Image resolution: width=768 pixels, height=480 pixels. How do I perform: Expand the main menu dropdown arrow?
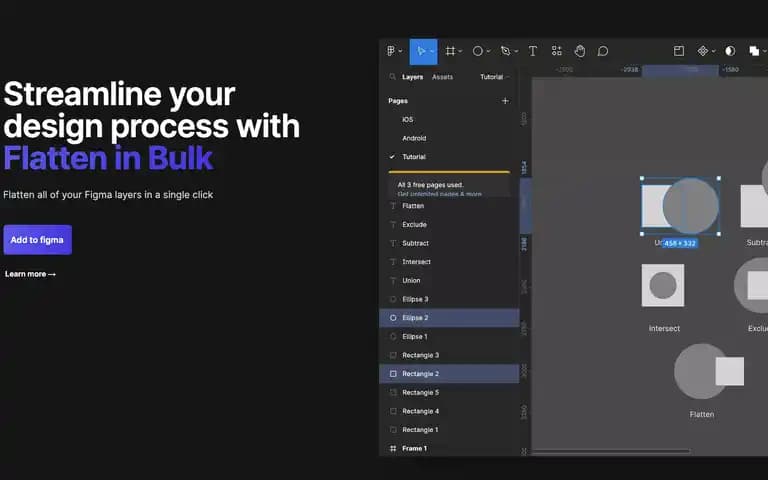pyautogui.click(x=401, y=51)
